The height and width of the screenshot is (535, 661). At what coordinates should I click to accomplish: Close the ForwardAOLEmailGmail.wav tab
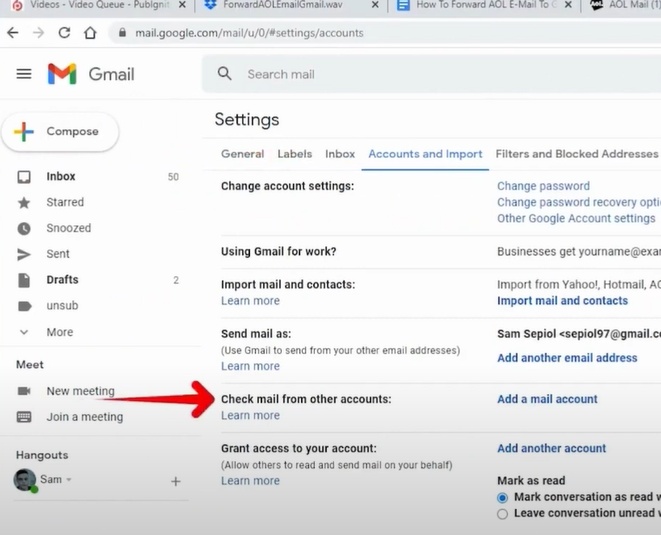pyautogui.click(x=375, y=5)
